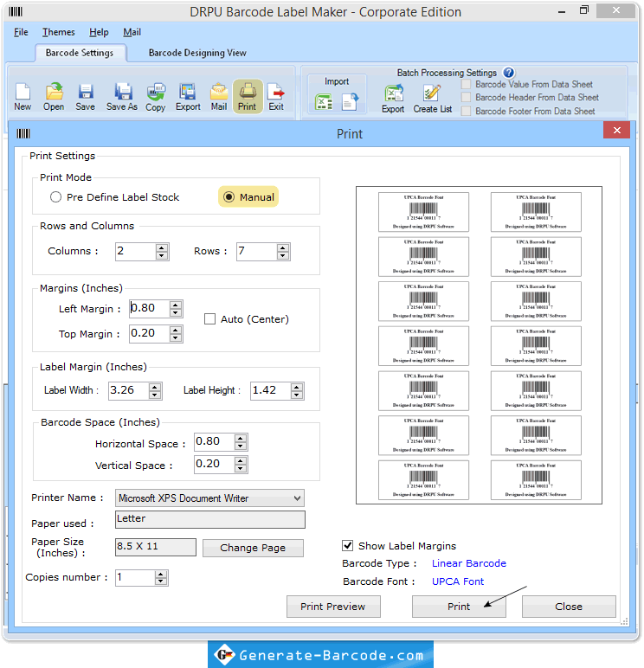
Task: Click into the Copies number field
Action: (x=135, y=578)
